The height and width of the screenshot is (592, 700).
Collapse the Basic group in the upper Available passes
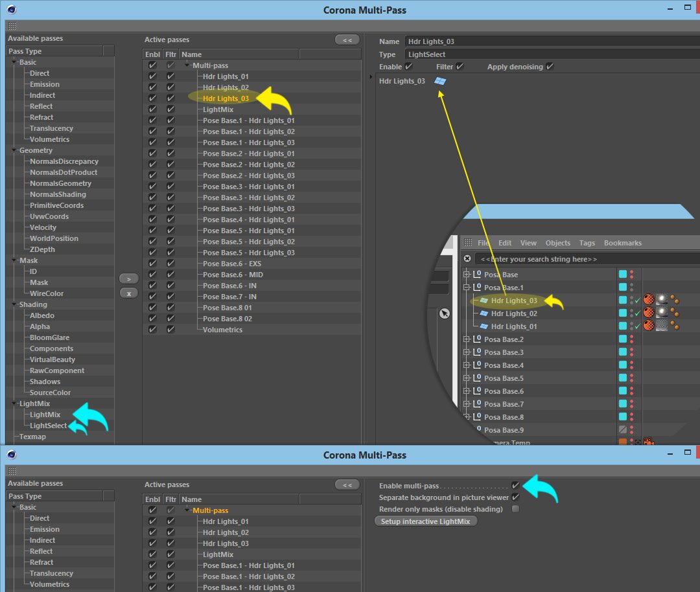15,62
